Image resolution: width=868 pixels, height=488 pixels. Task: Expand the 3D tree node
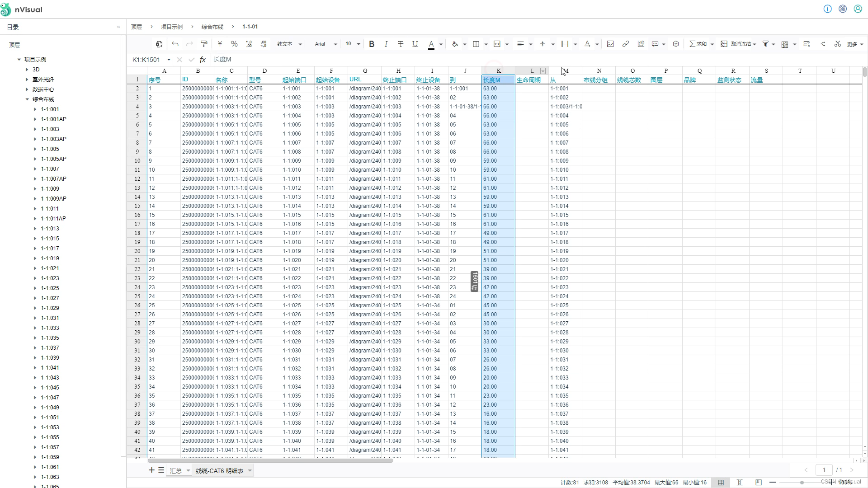click(x=27, y=70)
